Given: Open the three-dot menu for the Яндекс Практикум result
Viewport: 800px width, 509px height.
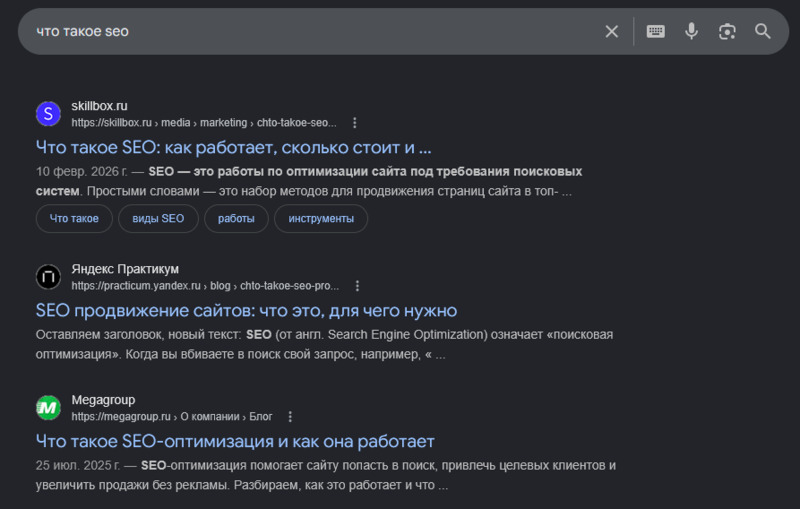Looking at the screenshot, I should [357, 286].
